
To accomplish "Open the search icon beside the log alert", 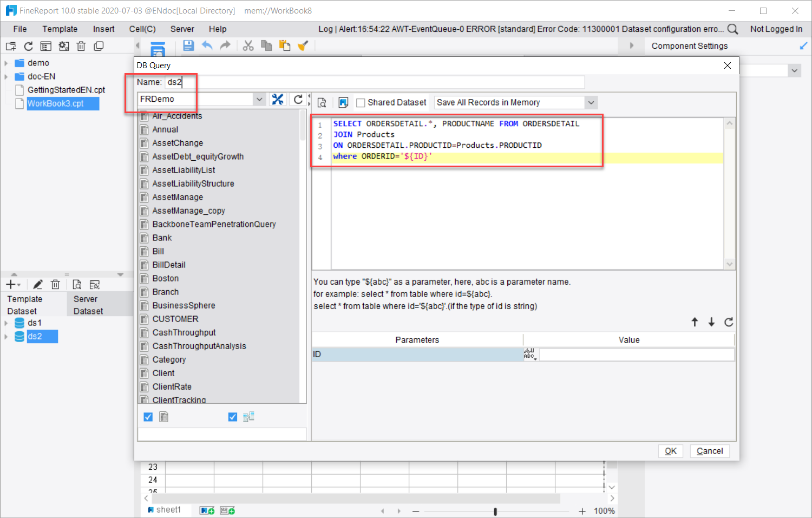I will click(732, 29).
